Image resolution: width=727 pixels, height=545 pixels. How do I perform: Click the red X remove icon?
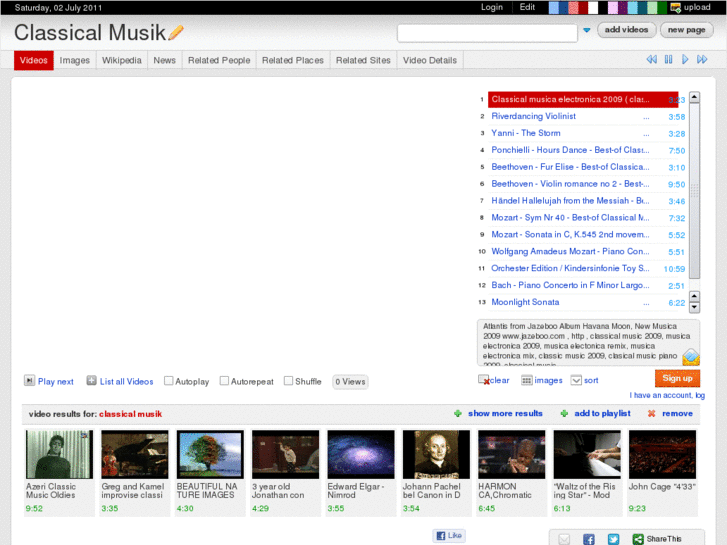point(651,413)
